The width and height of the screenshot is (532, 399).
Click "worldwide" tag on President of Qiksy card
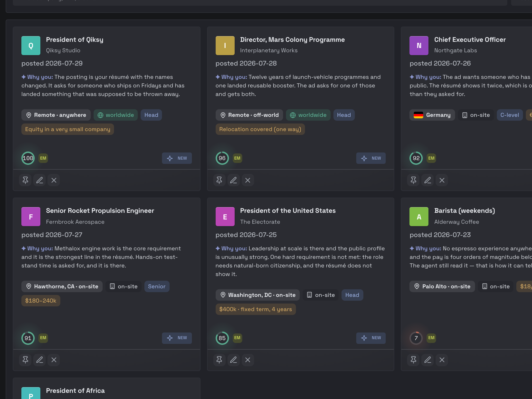[x=116, y=115]
